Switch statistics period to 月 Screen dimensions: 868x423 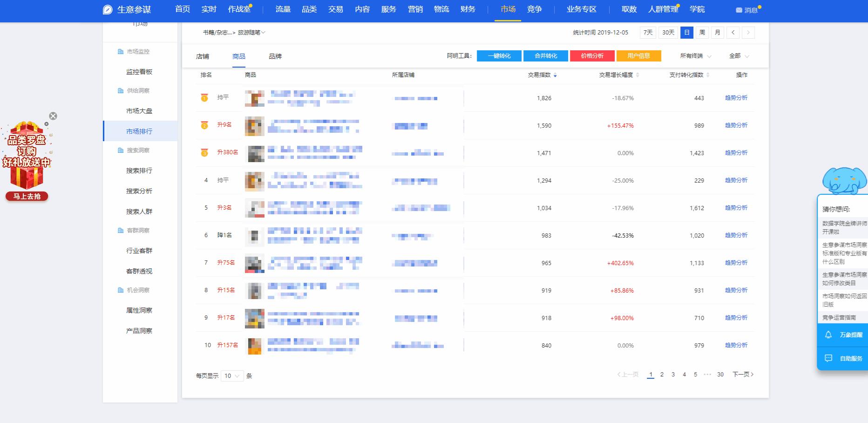(x=717, y=33)
